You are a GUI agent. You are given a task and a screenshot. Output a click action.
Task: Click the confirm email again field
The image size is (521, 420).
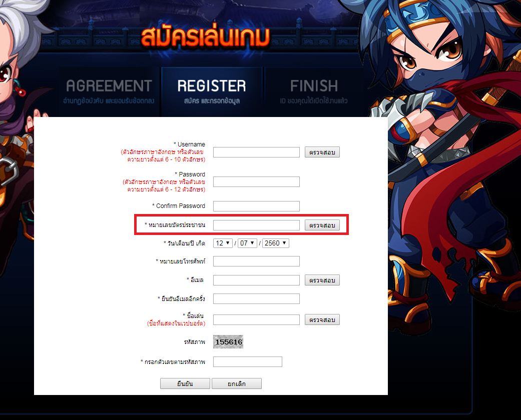click(x=256, y=299)
